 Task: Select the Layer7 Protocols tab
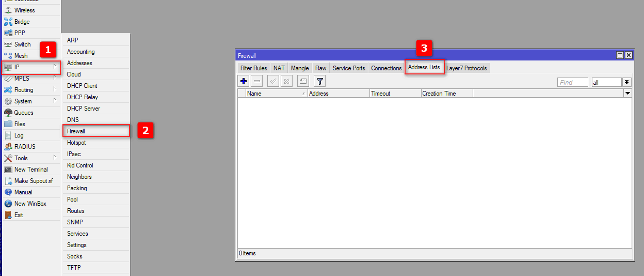coord(466,68)
